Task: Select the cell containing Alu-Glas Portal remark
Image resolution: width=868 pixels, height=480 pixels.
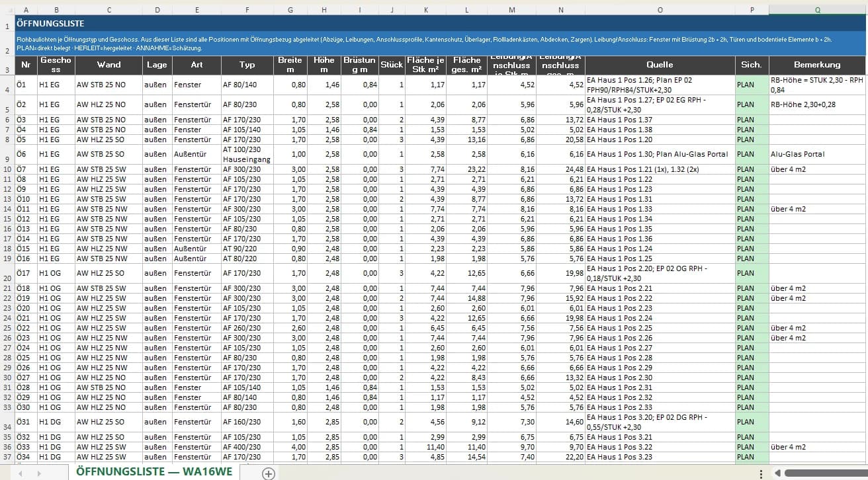Action: [x=817, y=154]
